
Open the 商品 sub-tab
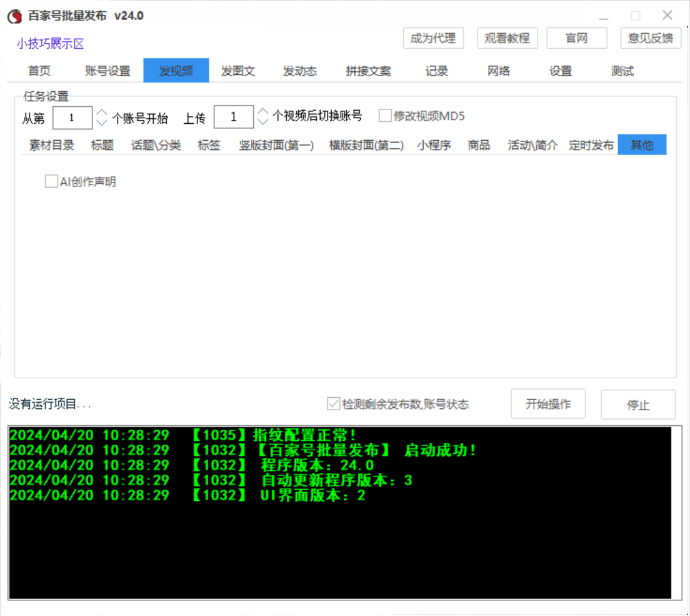pos(479,145)
